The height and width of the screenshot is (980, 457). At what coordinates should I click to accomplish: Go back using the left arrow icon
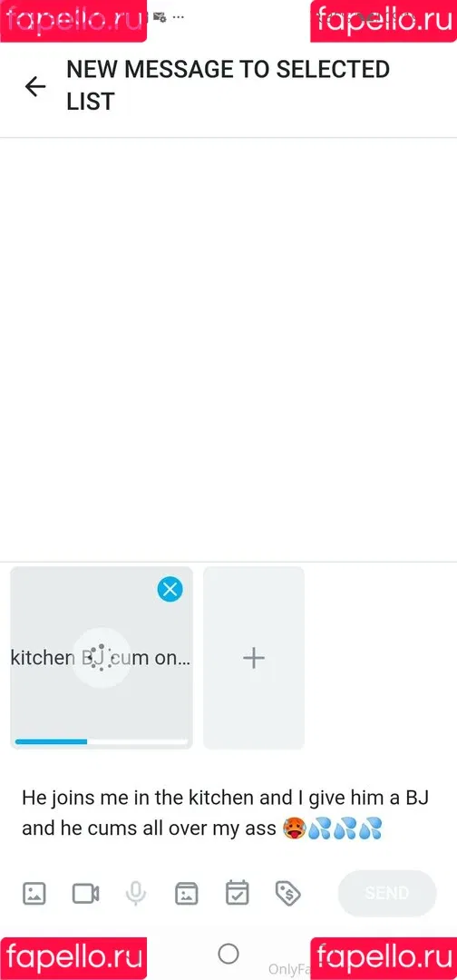coord(35,86)
